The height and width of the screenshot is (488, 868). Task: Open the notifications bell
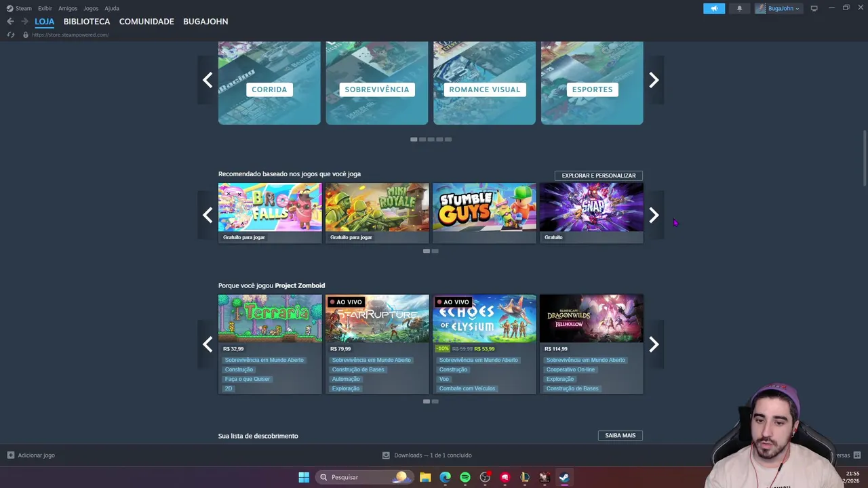739,8
